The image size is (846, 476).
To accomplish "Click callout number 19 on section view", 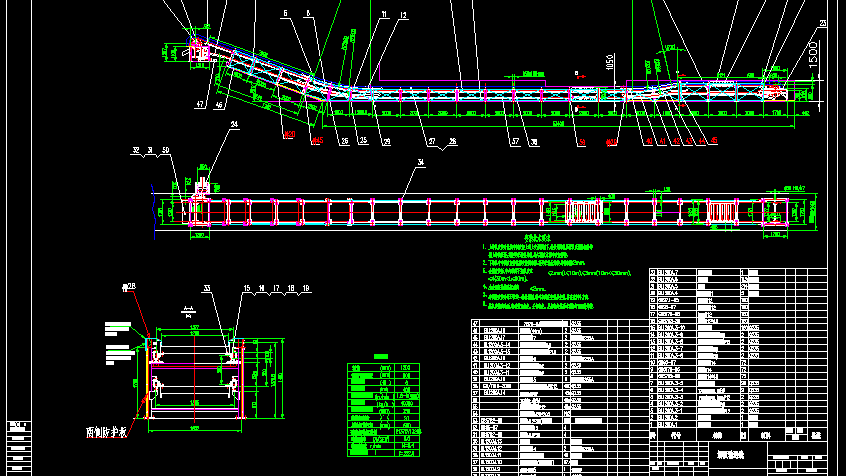I will point(306,289).
